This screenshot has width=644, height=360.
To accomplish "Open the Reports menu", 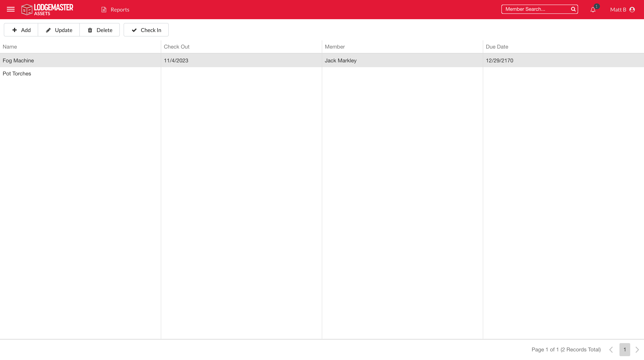I will (x=120, y=10).
